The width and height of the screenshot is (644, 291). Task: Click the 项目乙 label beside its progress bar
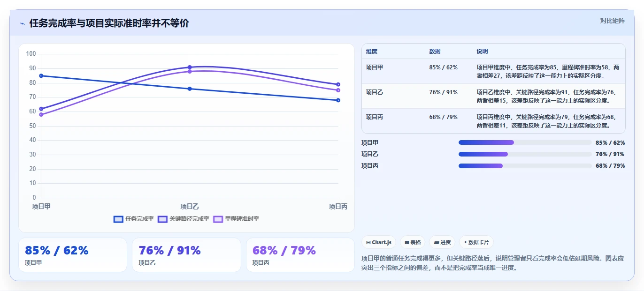pos(370,154)
